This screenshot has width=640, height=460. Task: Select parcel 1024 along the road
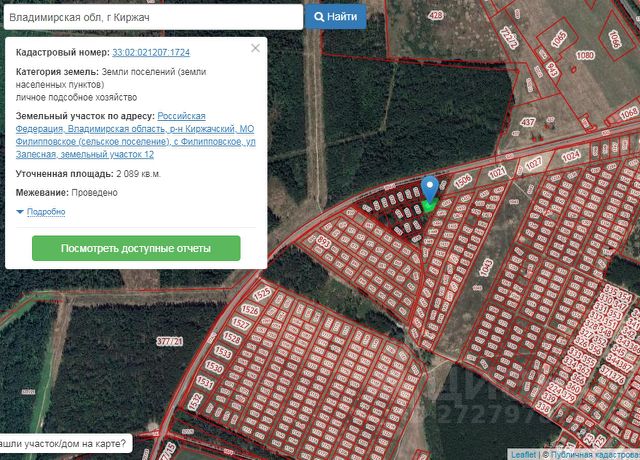coord(570,156)
